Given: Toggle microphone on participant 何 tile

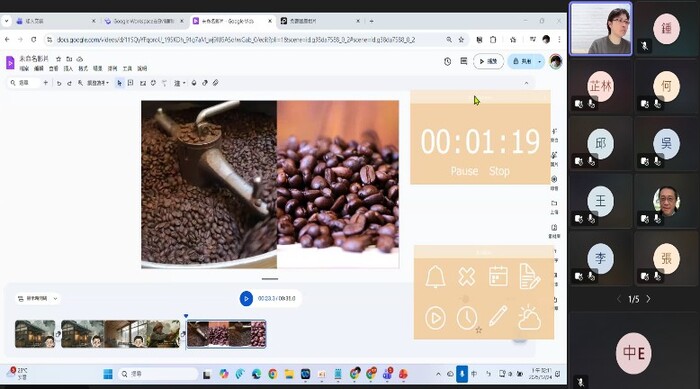Looking at the screenshot, I should pyautogui.click(x=657, y=104).
